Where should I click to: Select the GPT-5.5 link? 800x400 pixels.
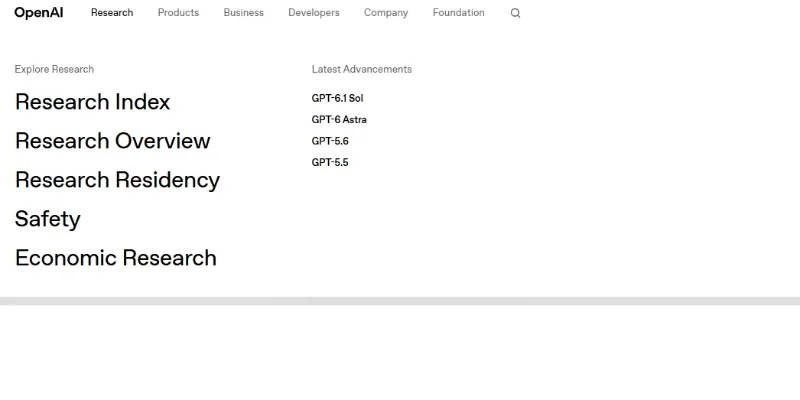pos(330,162)
